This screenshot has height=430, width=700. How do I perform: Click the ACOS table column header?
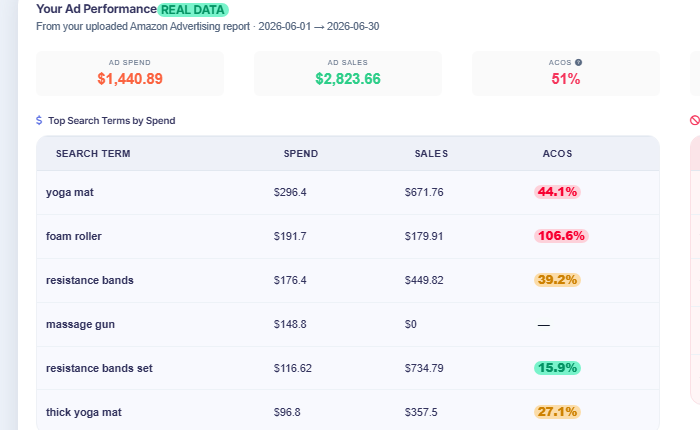557,154
